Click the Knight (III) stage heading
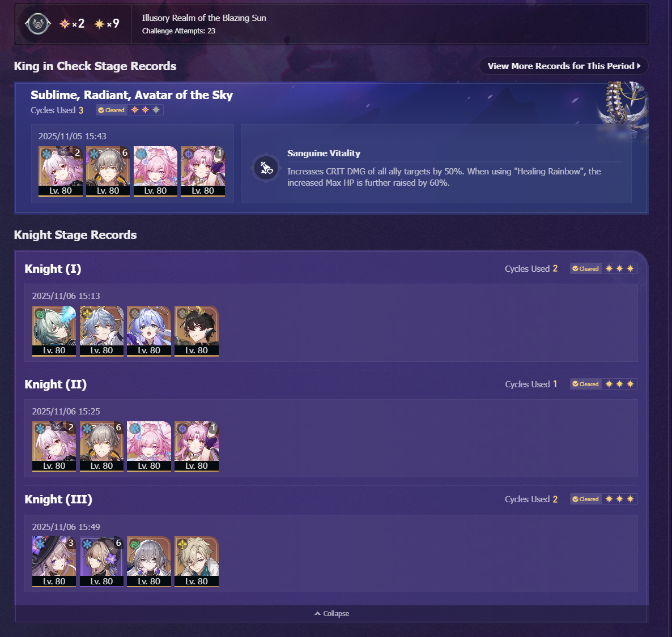 coord(58,499)
